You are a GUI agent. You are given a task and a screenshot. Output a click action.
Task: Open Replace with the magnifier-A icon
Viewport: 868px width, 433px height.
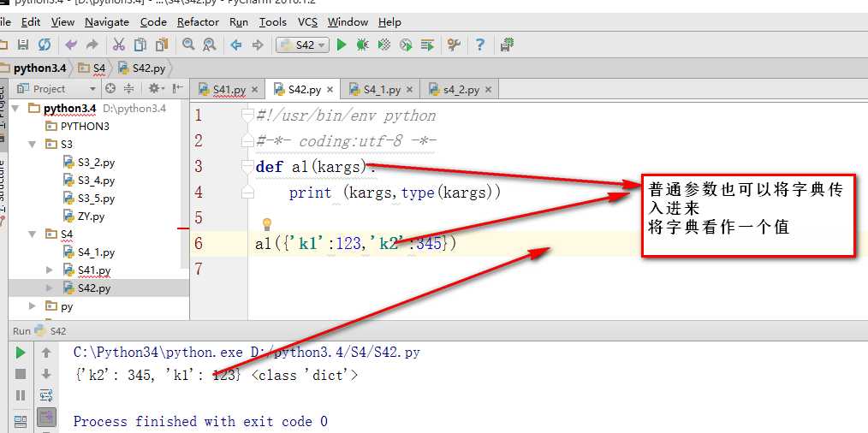coord(209,44)
